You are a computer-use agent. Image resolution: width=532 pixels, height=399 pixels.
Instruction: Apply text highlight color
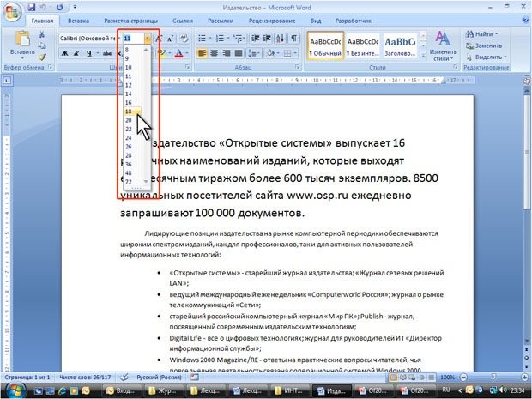(162, 53)
